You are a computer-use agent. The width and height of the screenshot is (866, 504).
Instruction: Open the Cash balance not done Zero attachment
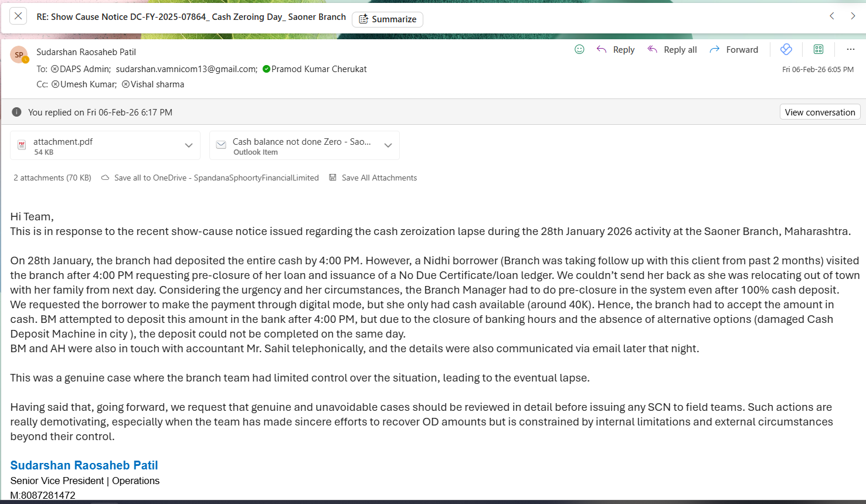point(296,146)
